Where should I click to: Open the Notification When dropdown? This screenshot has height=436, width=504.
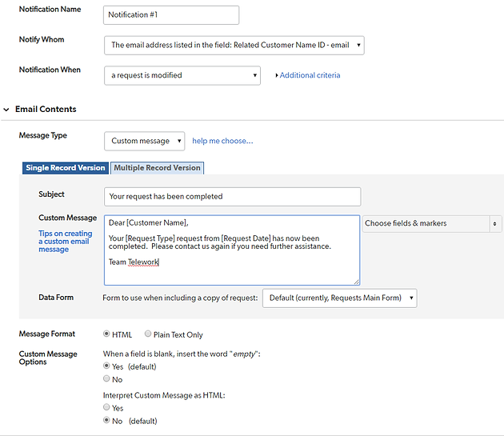(182, 75)
